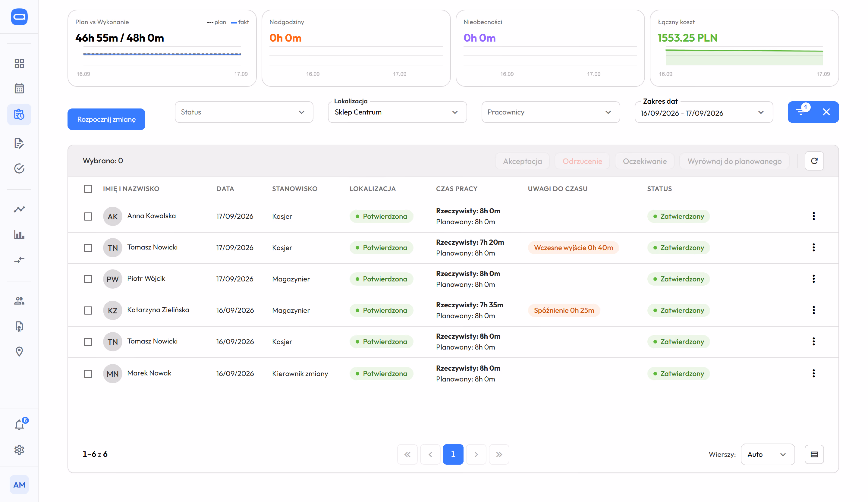Open the document with asterisk sidebar icon
868x502 pixels.
[x=19, y=326]
